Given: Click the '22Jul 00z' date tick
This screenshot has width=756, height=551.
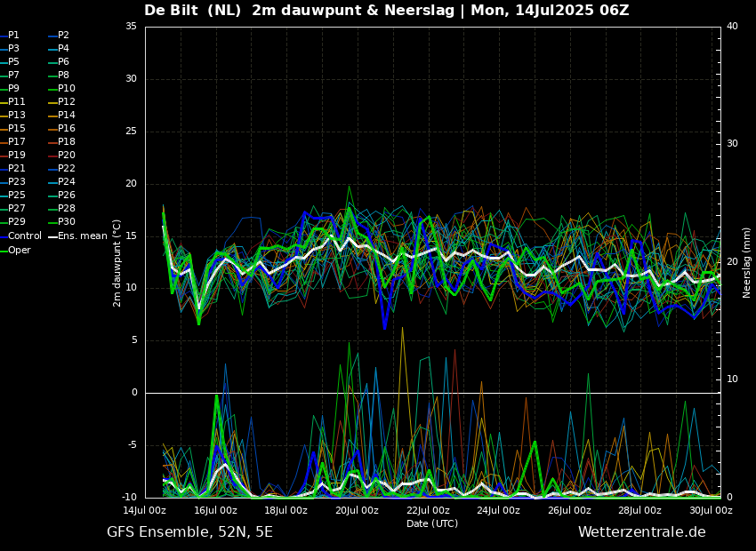Looking at the screenshot, I should [x=428, y=510].
